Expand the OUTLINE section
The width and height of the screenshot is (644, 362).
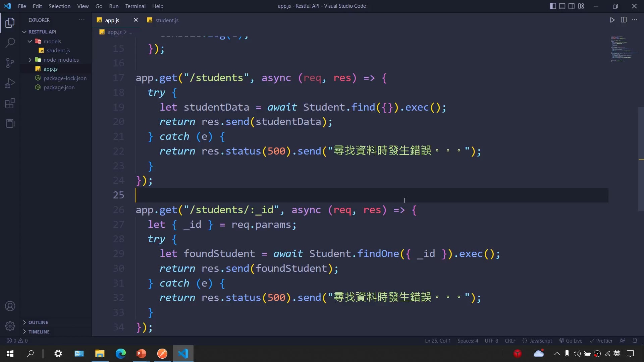tap(38, 322)
